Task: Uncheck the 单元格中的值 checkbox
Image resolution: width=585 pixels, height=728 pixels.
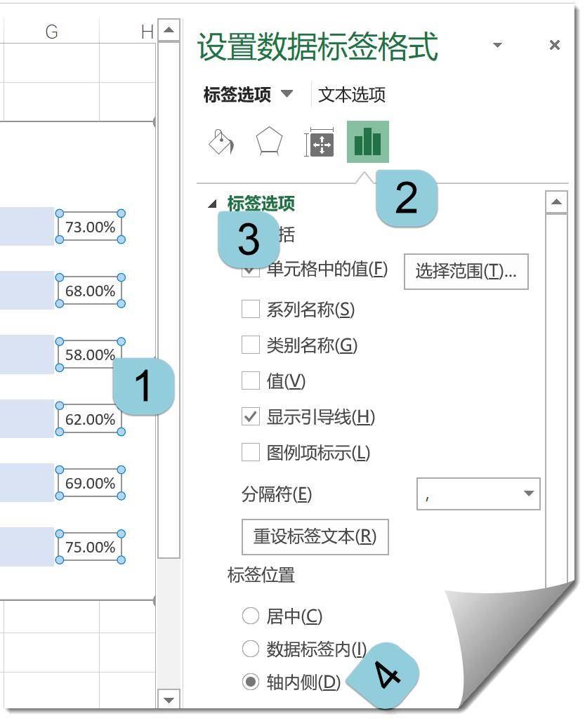Action: pos(250,272)
